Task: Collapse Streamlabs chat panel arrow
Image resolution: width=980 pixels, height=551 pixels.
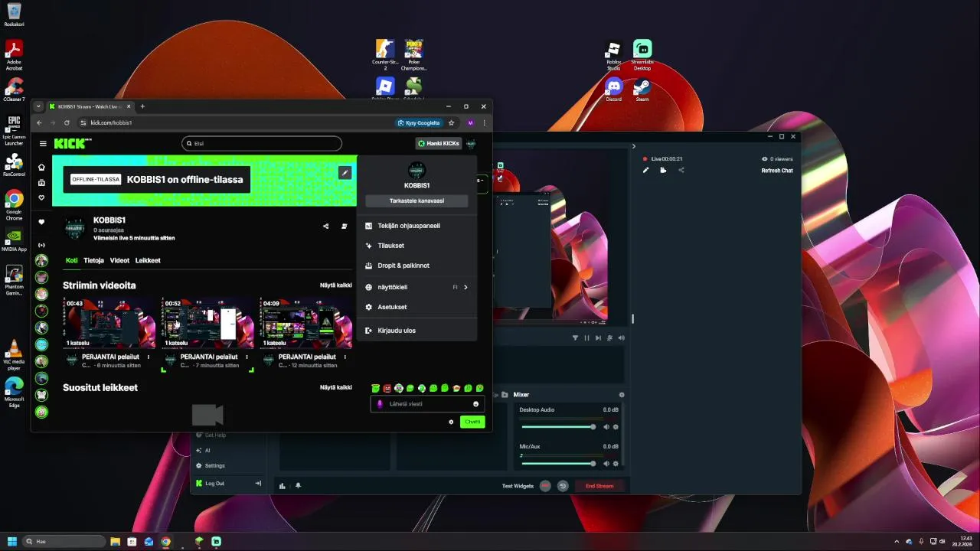Action: 634,146
